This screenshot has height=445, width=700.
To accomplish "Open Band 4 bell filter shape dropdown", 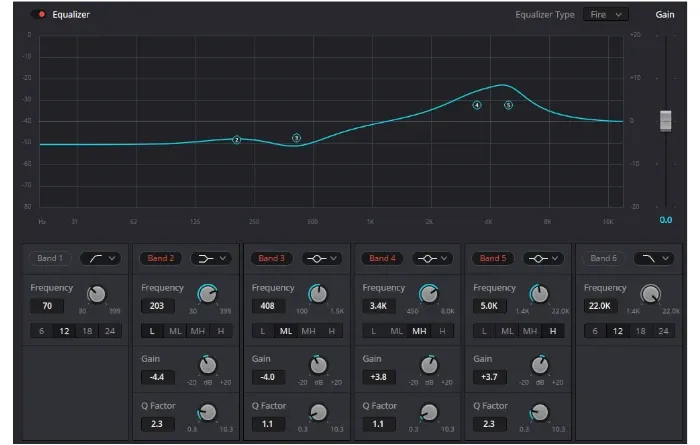I will pyautogui.click(x=433, y=258).
